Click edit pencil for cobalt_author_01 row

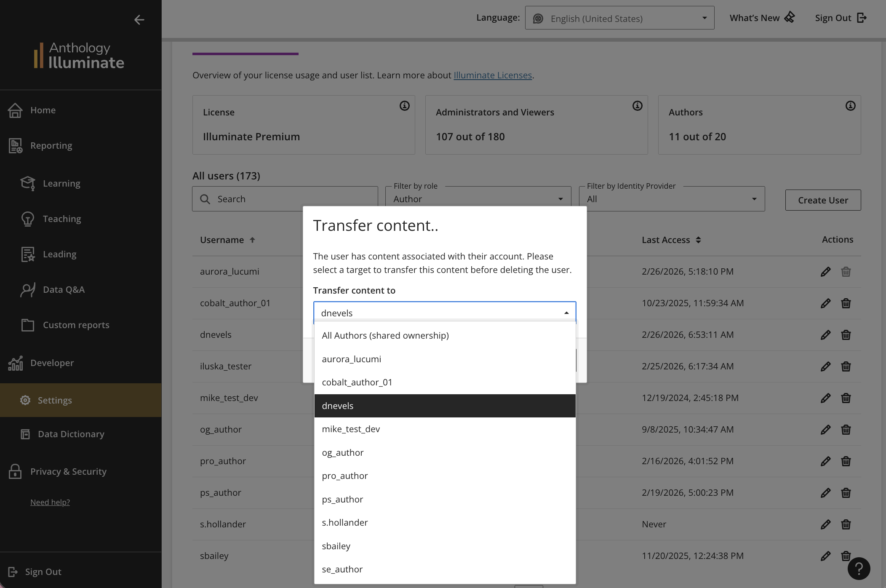(x=825, y=303)
